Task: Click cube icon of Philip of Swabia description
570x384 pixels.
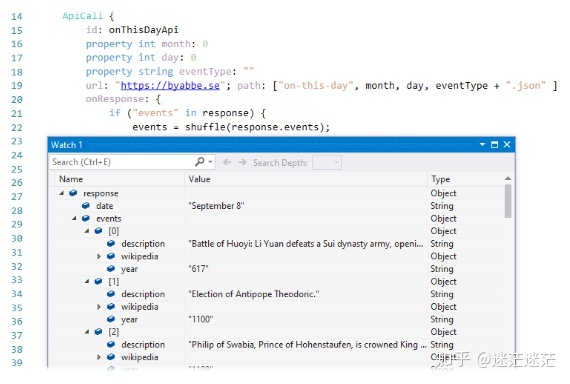Action: 111,344
